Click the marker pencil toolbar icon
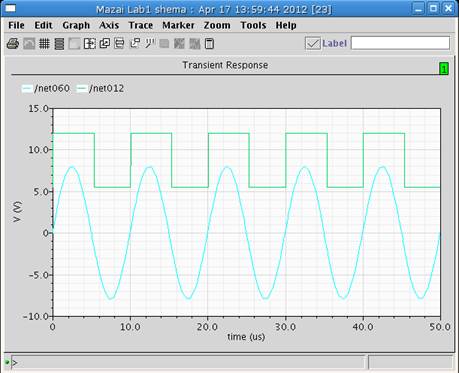This screenshot has width=459, height=373. click(150, 44)
